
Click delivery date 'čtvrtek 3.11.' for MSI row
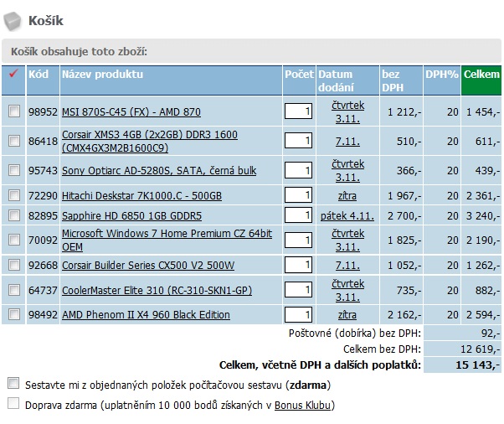347,112
